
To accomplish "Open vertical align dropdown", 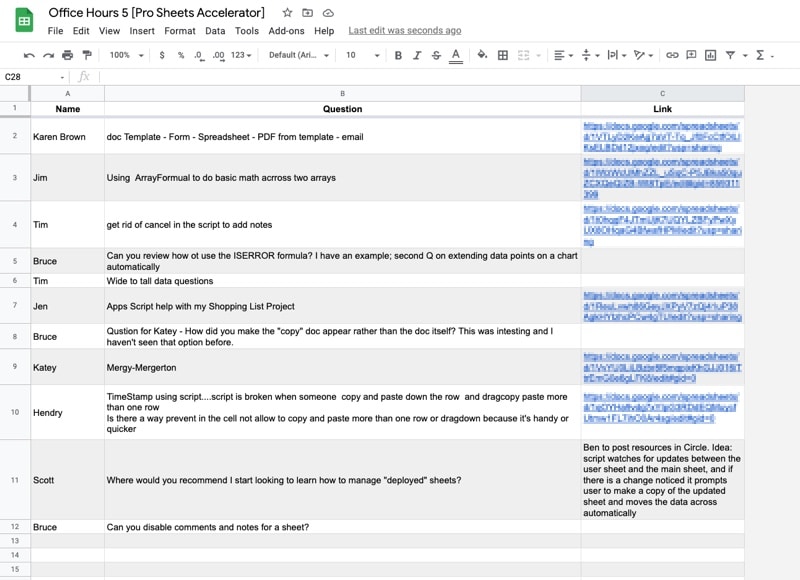I will coord(590,55).
